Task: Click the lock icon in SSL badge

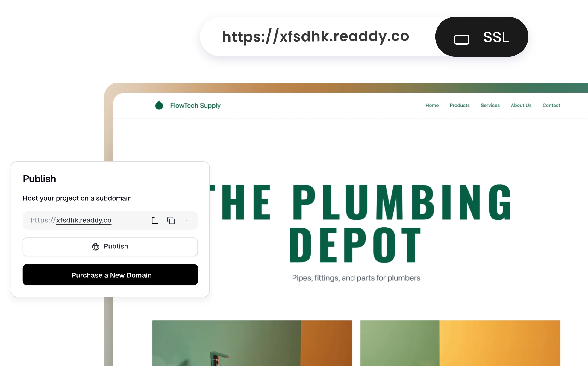Action: click(x=462, y=39)
